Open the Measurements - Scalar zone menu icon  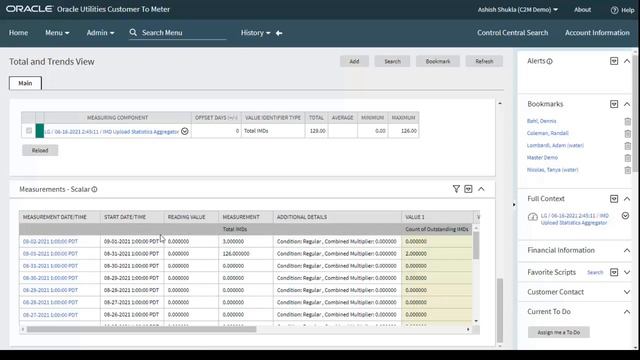point(468,189)
